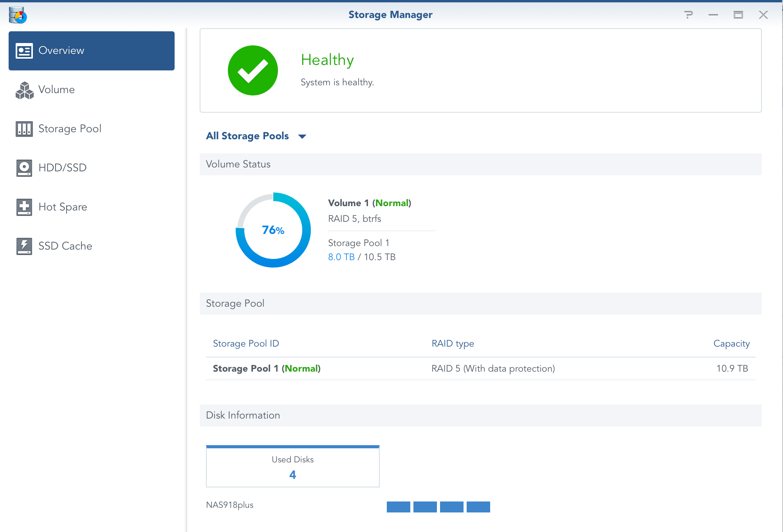Open the All Storage Pools selector label

[247, 136]
